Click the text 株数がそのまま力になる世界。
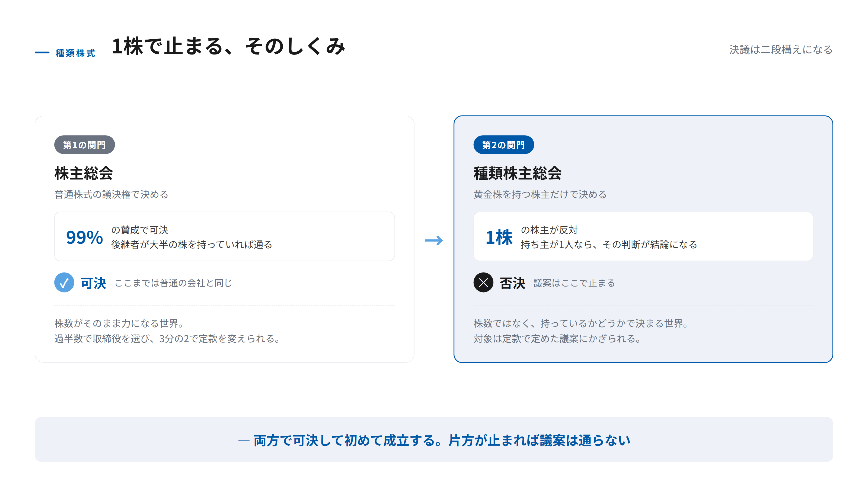868x488 pixels. tap(119, 323)
